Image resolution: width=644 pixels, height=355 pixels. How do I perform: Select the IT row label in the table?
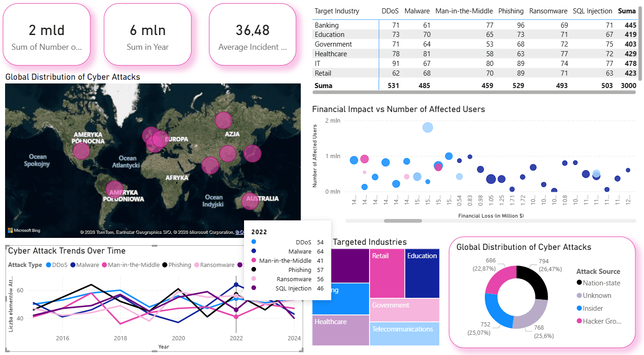tap(317, 64)
